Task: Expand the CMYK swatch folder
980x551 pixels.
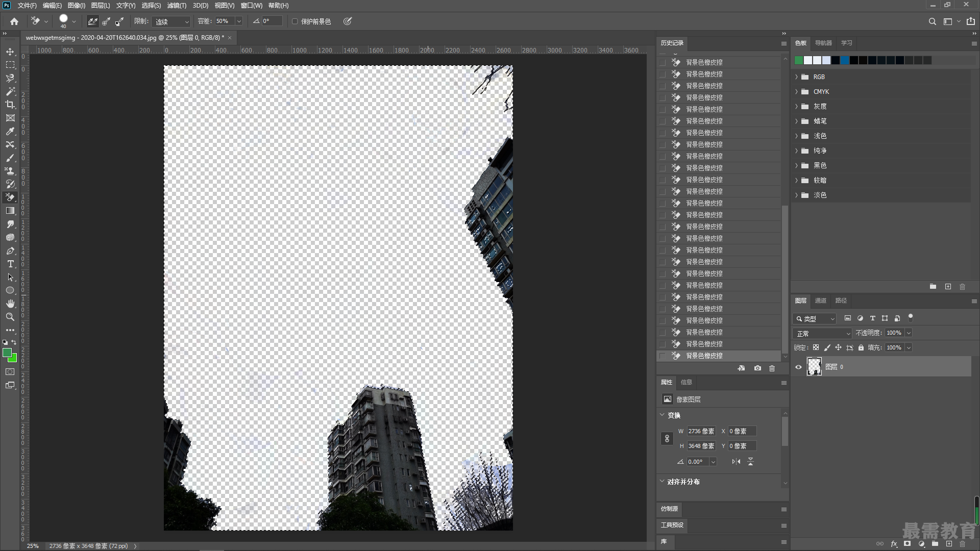Action: click(796, 91)
